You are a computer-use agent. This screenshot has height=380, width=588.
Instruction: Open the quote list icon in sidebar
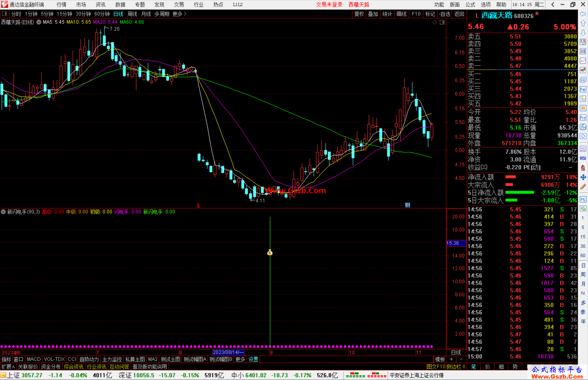tap(583, 42)
